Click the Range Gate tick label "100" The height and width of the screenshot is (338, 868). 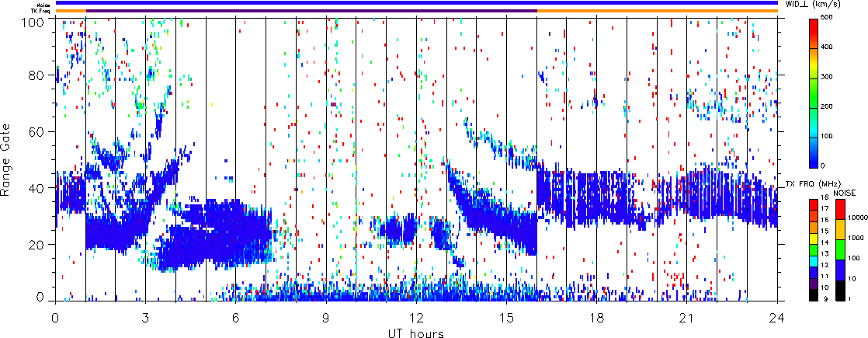click(32, 23)
